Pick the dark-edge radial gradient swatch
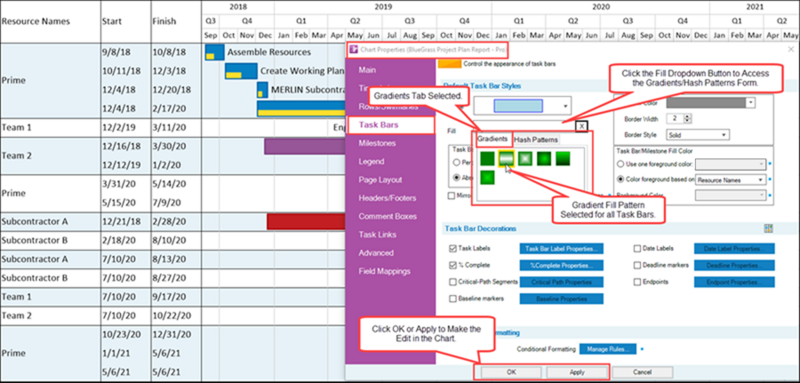This screenshot has height=383, width=800. [x=544, y=159]
